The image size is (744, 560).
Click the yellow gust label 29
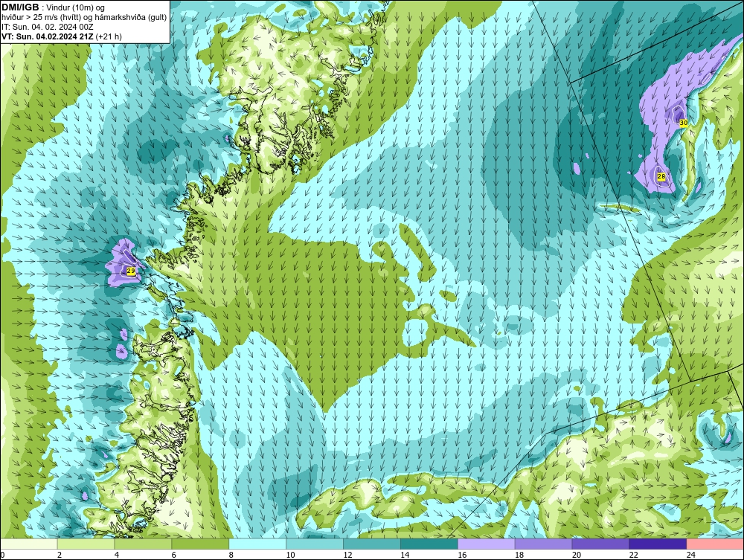point(131,271)
